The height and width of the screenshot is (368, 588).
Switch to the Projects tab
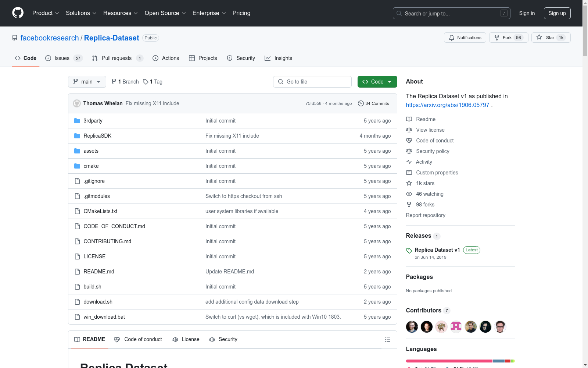pyautogui.click(x=203, y=58)
